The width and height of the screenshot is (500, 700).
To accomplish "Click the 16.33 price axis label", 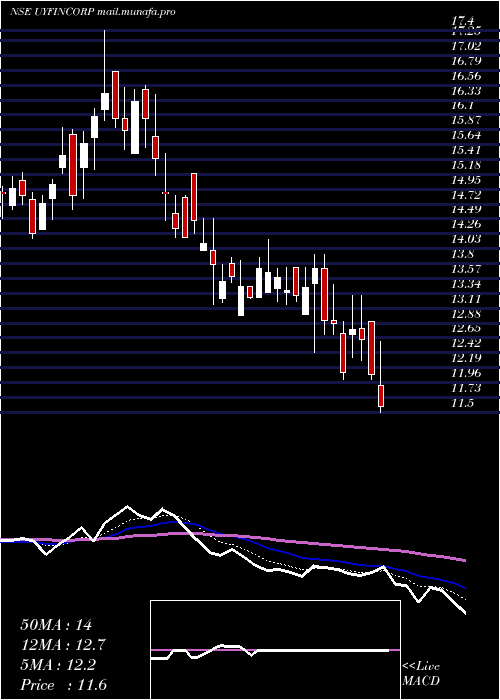I will pos(466,91).
